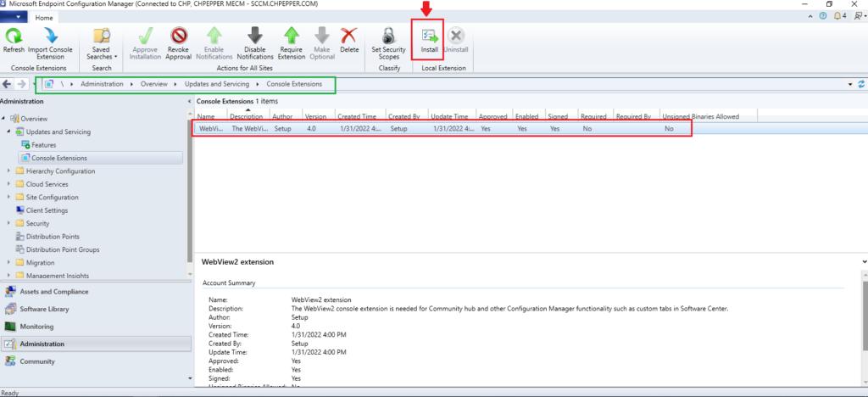Expand the Security folder

coord(8,223)
